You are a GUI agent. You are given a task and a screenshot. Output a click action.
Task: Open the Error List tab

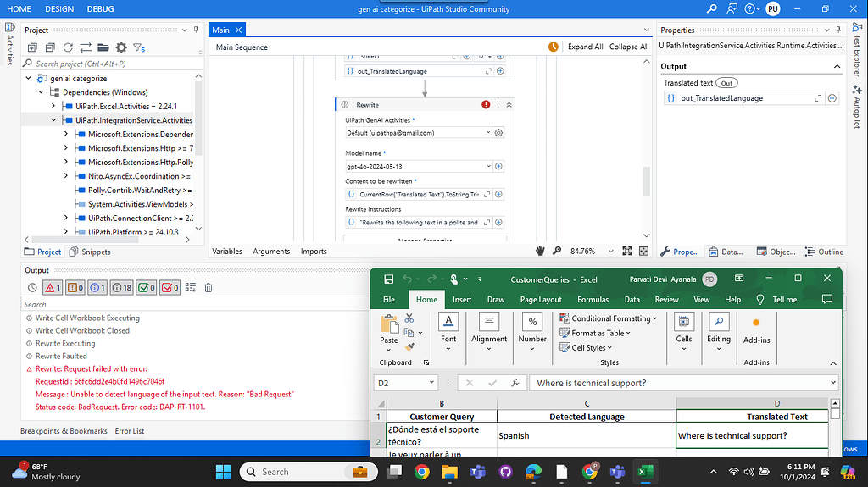pyautogui.click(x=130, y=430)
